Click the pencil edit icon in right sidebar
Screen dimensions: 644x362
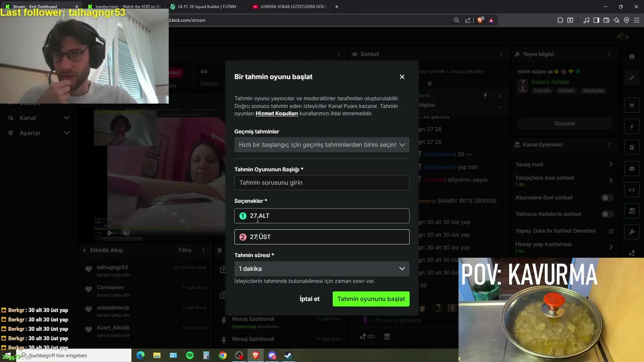pyautogui.click(x=632, y=78)
